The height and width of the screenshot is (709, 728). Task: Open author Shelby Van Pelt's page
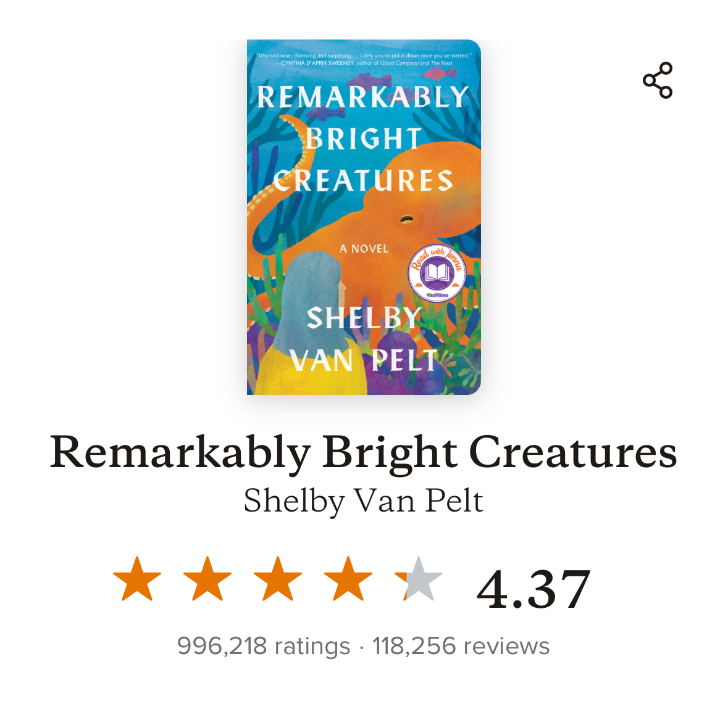pyautogui.click(x=363, y=500)
